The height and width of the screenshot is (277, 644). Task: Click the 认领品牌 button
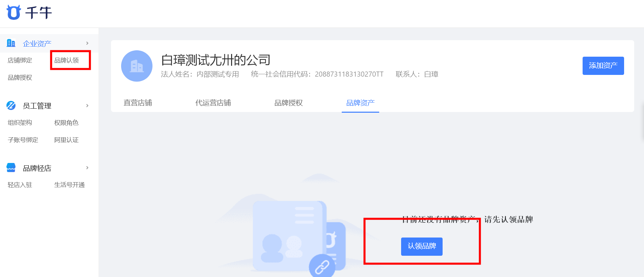(422, 247)
